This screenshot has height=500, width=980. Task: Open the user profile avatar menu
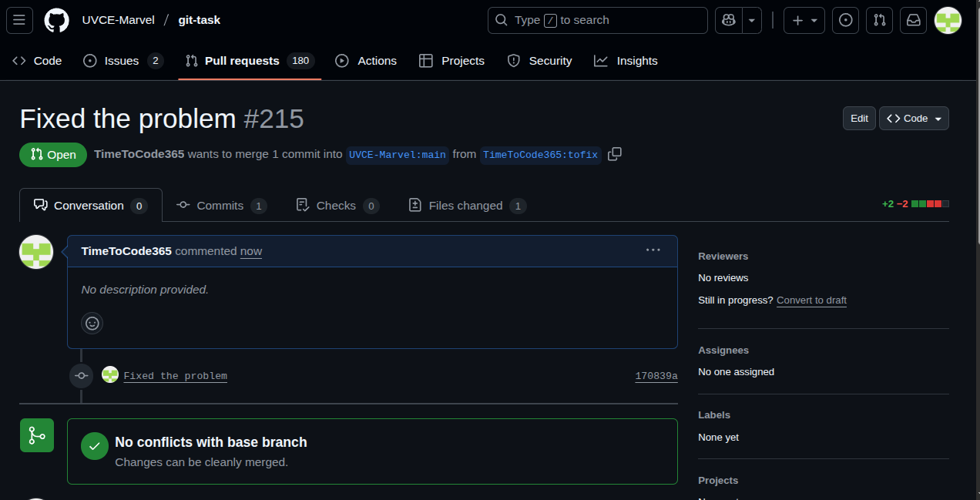948,20
